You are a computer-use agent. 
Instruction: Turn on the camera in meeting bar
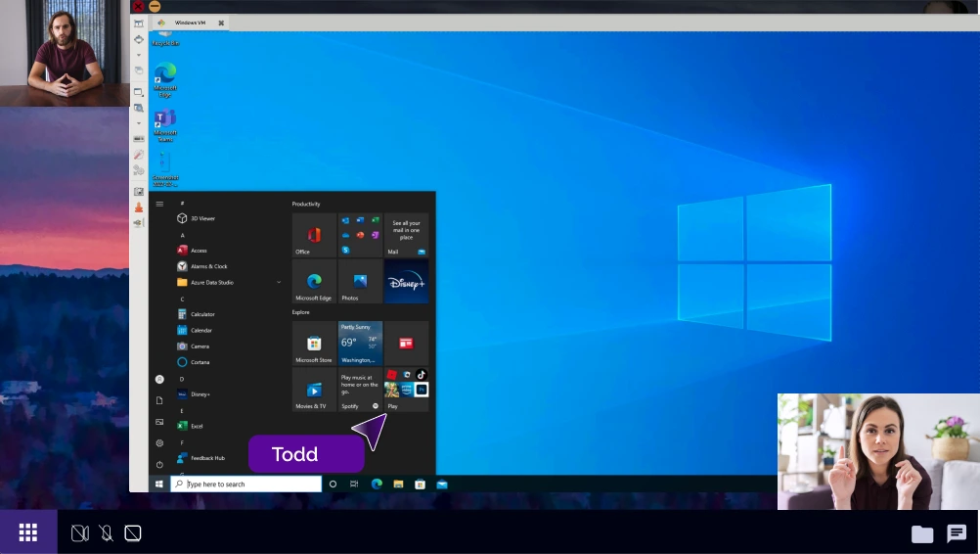coord(80,532)
